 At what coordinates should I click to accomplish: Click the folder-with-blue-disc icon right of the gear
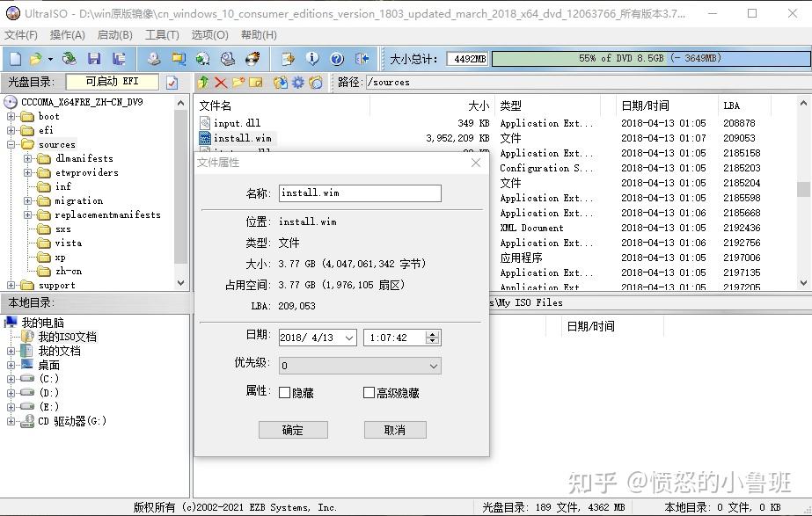pos(315,82)
